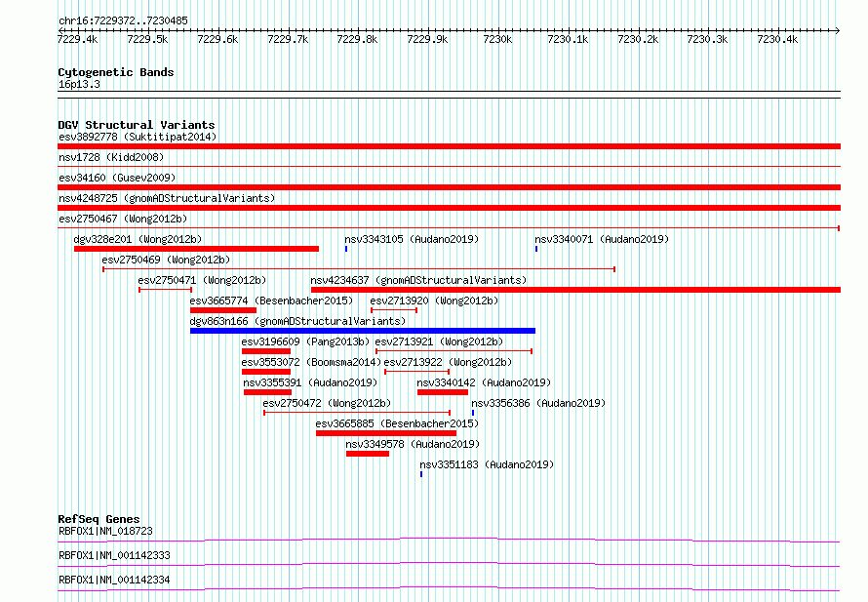Click thick red bar under esv3892778
The height and width of the screenshot is (602, 868).
click(449, 146)
